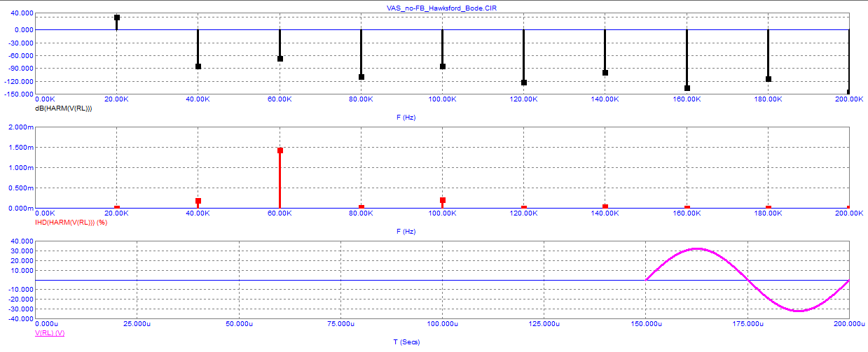The height and width of the screenshot is (352, 868).
Task: Select the V(RL) (V) trace label
Action: pyautogui.click(x=50, y=333)
